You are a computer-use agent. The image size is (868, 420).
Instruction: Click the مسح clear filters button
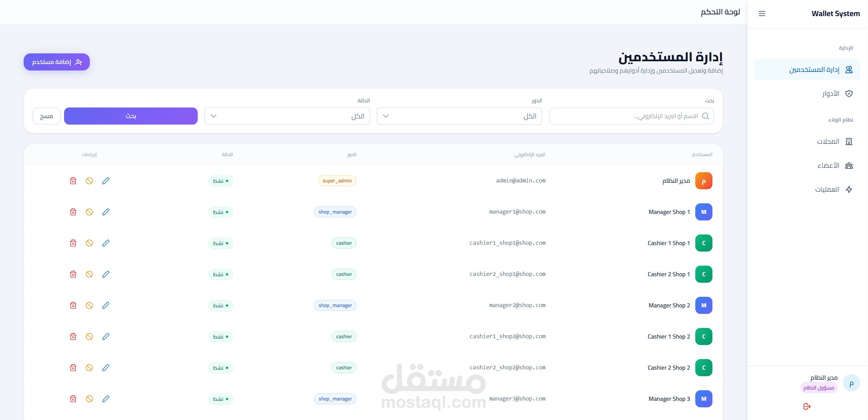coord(46,116)
